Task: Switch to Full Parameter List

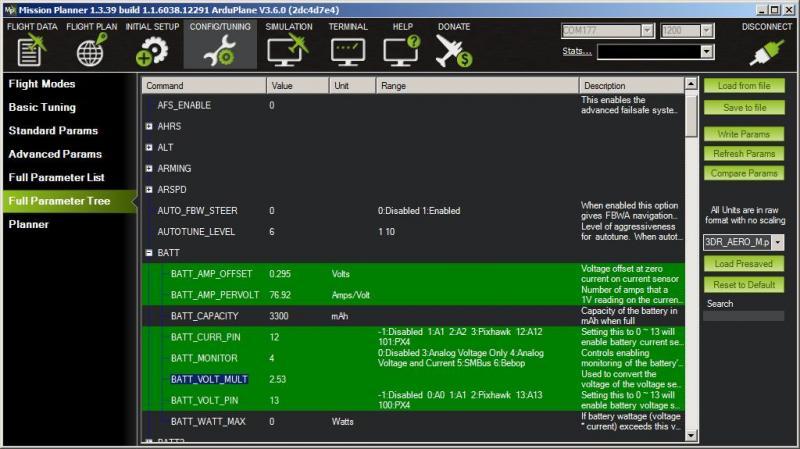Action: [57, 177]
